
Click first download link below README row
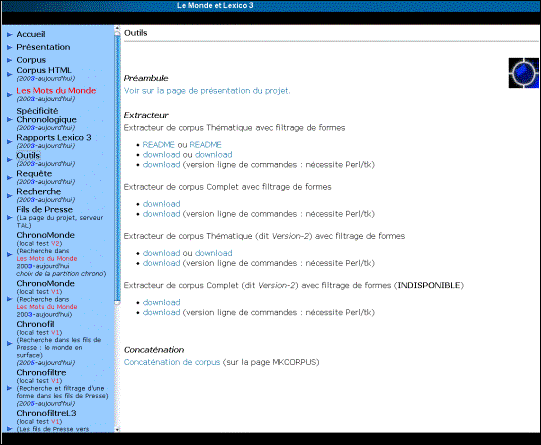(161, 155)
